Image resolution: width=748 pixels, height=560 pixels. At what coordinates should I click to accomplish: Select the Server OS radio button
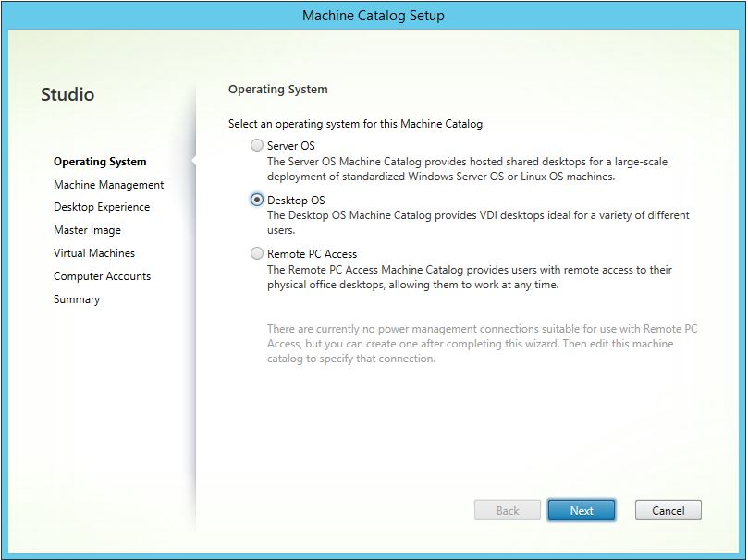point(257,146)
